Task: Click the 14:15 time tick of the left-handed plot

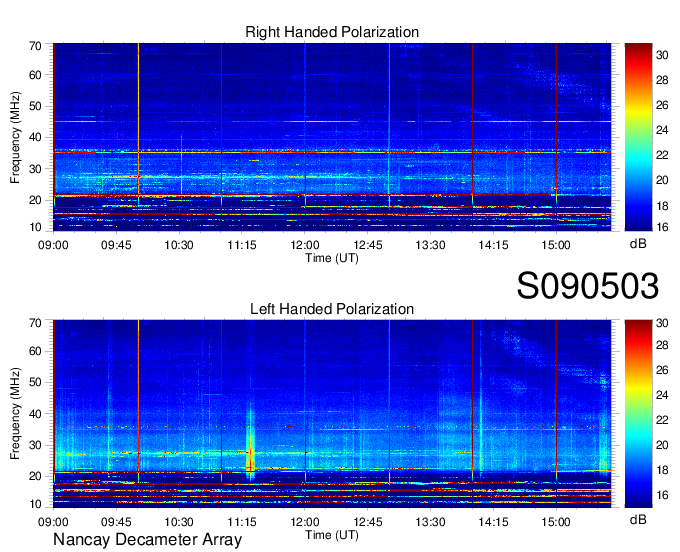Action: click(494, 522)
